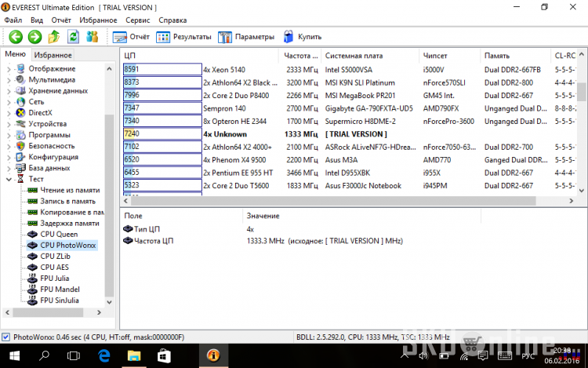The image size is (588, 368).
Task: Select the Конфигурация tree item
Action: point(53,157)
